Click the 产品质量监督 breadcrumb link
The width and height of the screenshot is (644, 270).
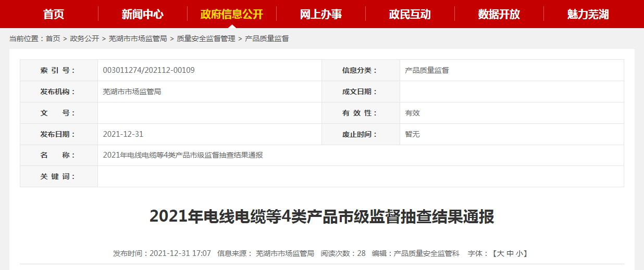pyautogui.click(x=267, y=38)
